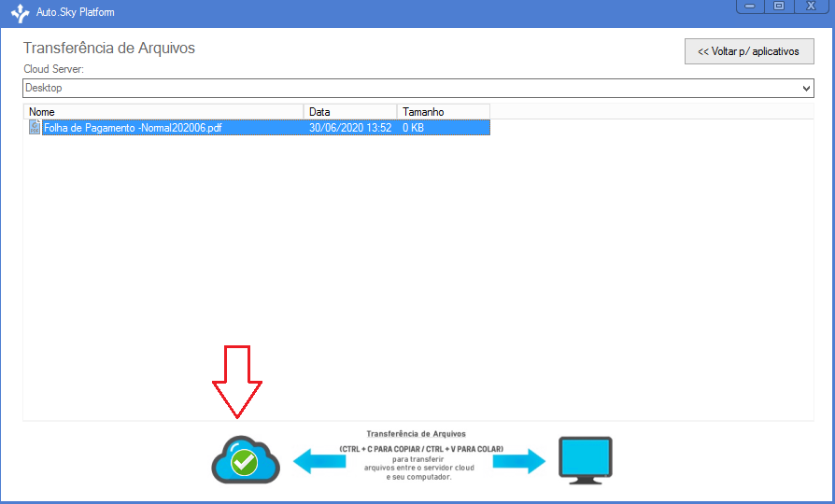The image size is (835, 504).
Task: Select file Folha de Pagamento -Normal202006.pdf
Action: coord(133,128)
